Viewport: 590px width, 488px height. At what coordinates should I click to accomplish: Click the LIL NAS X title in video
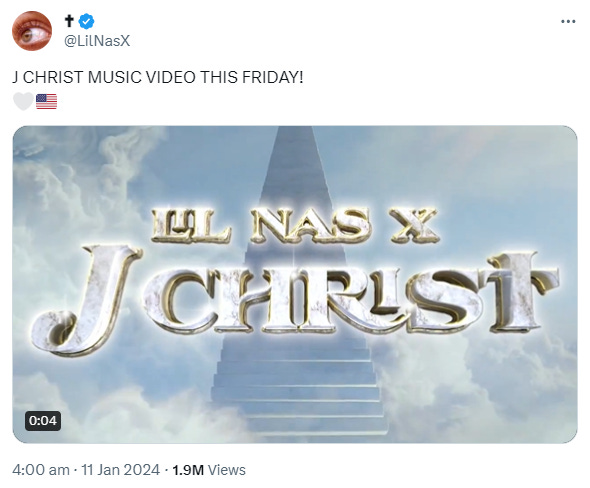295,225
